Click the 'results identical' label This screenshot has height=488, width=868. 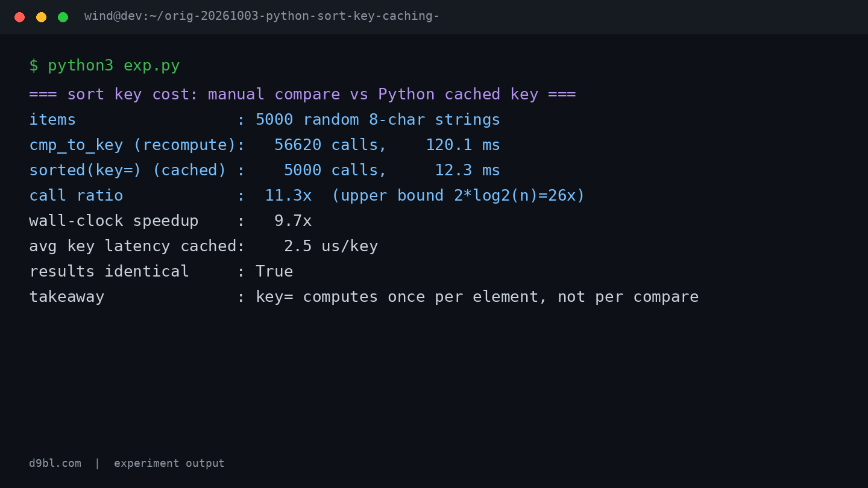(109, 272)
